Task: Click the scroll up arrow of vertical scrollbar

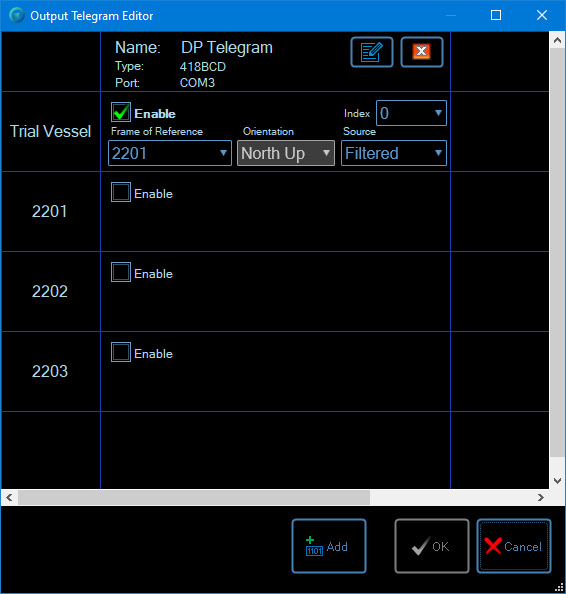Action: pos(557,40)
